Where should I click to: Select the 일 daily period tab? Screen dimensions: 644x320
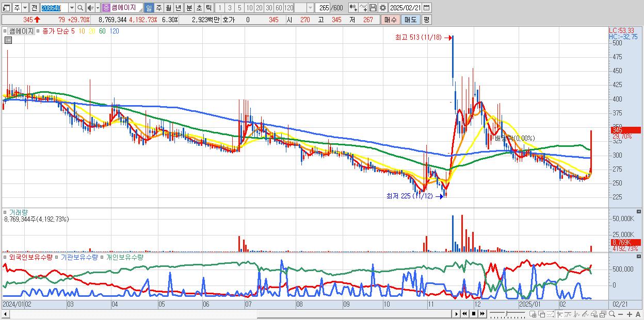click(149, 8)
